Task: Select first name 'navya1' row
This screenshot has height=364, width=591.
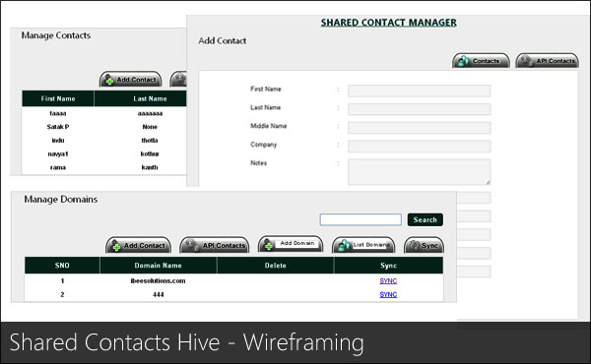Action: [x=58, y=153]
